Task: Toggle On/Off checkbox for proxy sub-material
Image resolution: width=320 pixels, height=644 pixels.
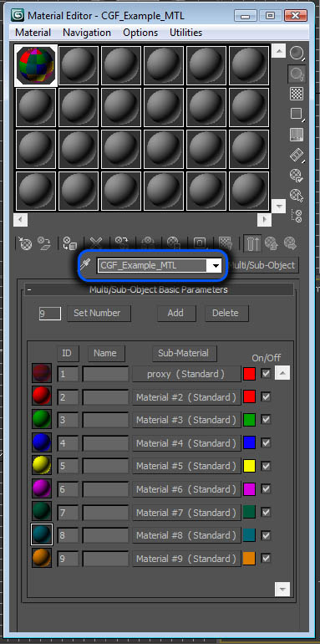Action: (x=267, y=373)
